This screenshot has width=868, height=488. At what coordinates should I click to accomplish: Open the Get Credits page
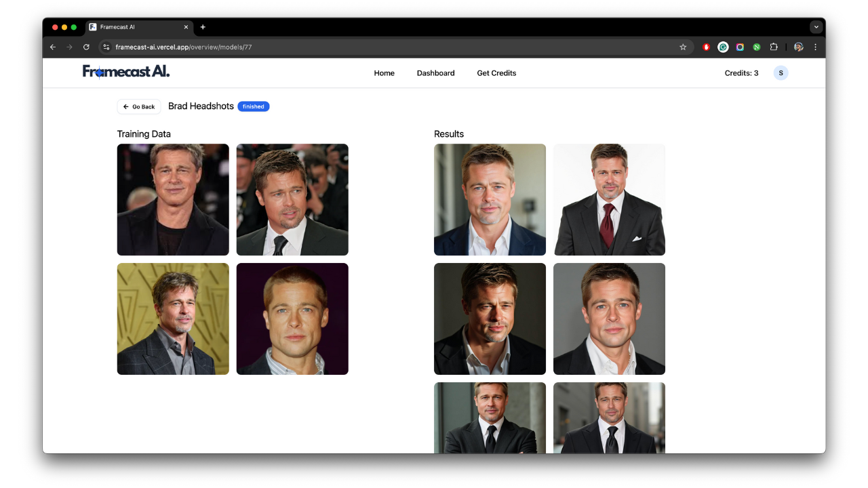click(496, 73)
